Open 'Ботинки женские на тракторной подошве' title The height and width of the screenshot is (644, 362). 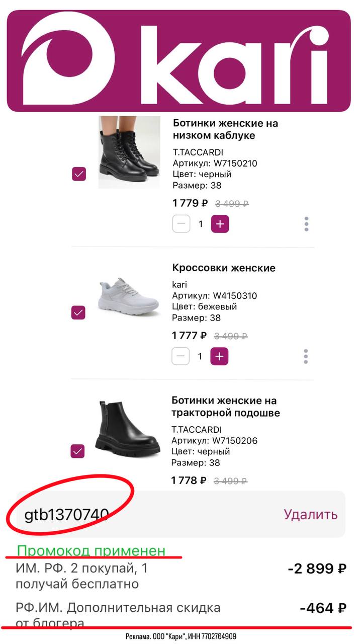[x=225, y=407]
